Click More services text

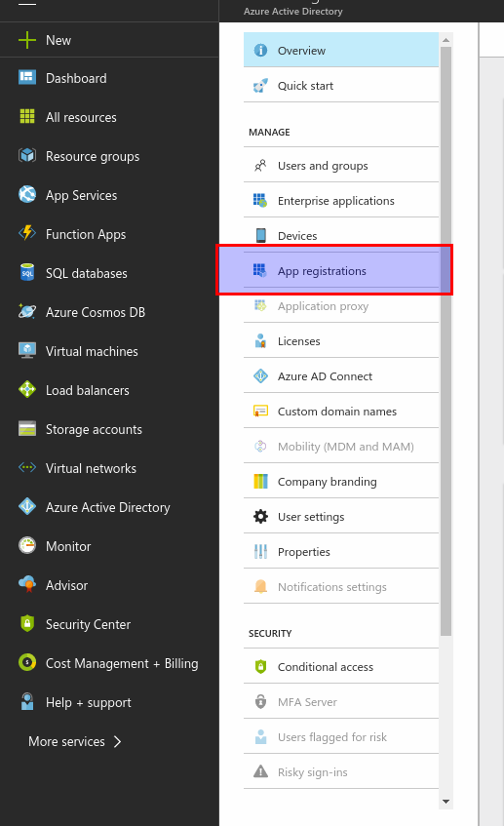coord(66,741)
